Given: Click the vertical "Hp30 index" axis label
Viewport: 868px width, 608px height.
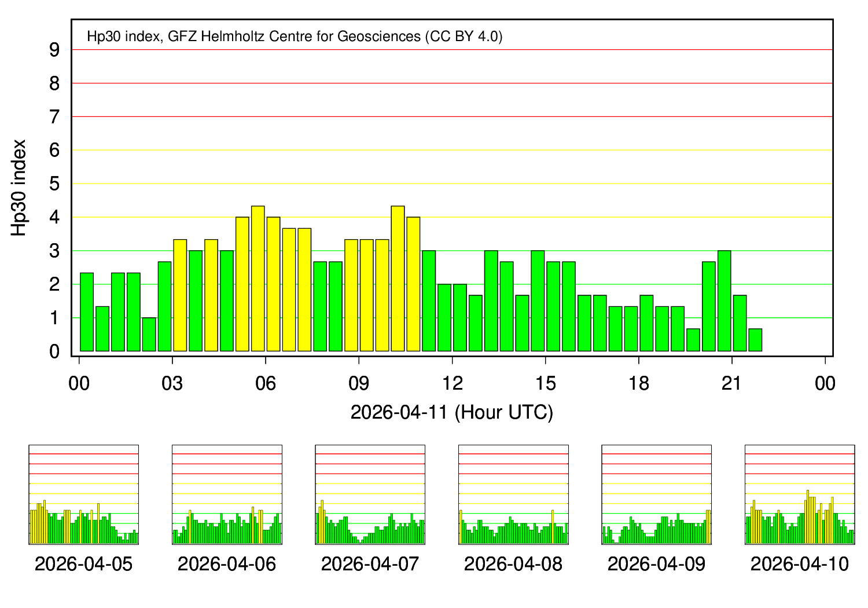Looking at the screenshot, I should [x=19, y=188].
